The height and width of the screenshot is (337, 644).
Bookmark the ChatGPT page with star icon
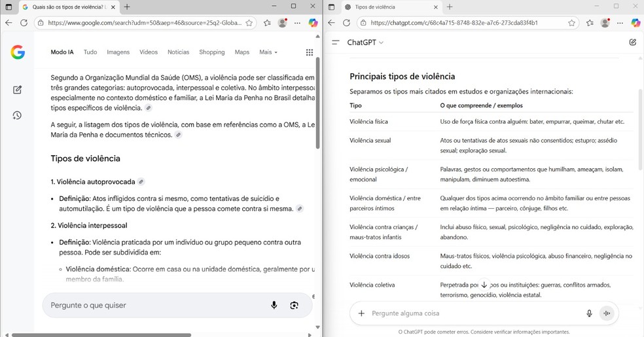[572, 23]
